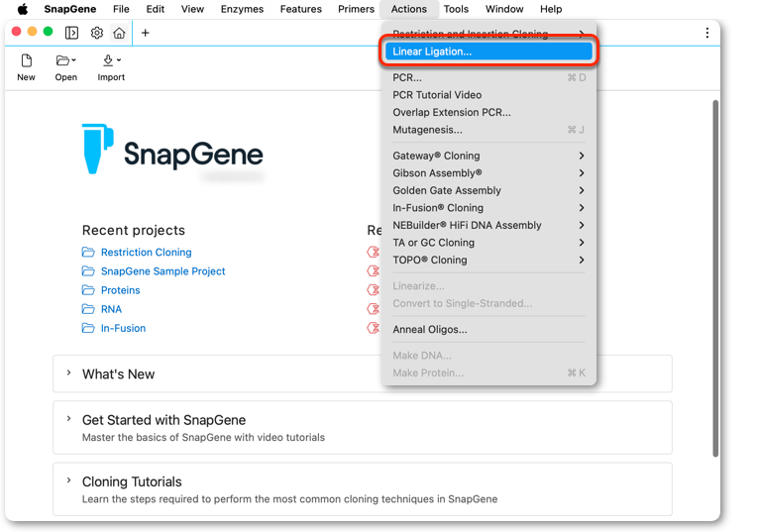
Task: Open the Tools menu
Action: [x=456, y=9]
